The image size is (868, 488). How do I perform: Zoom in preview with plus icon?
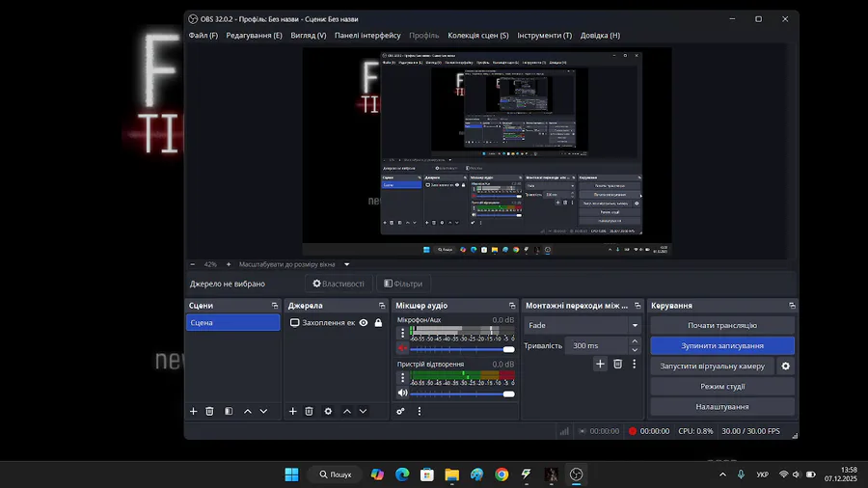pyautogui.click(x=228, y=264)
